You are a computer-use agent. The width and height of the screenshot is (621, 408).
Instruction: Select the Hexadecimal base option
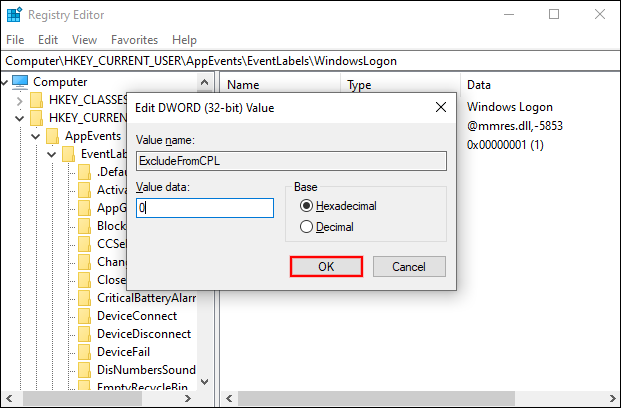(307, 206)
